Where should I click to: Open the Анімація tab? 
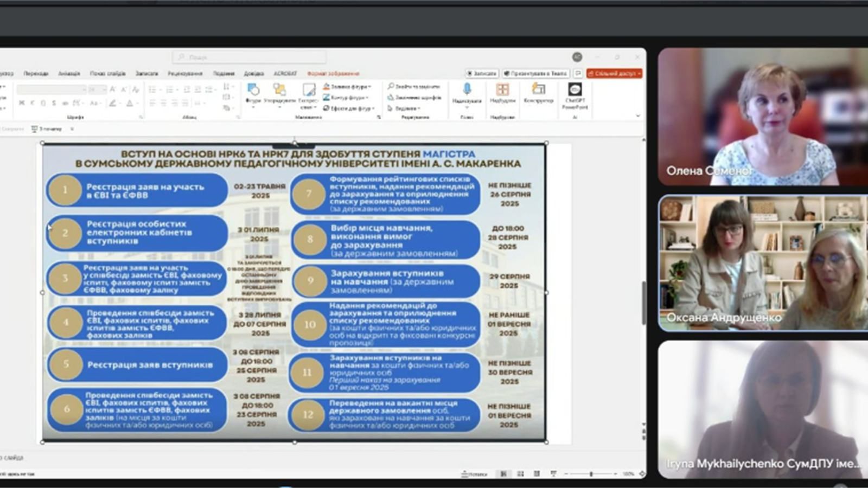point(69,73)
